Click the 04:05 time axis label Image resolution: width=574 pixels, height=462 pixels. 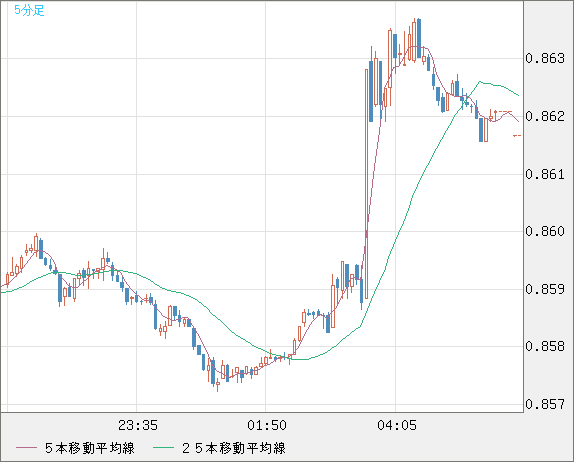pyautogui.click(x=397, y=425)
